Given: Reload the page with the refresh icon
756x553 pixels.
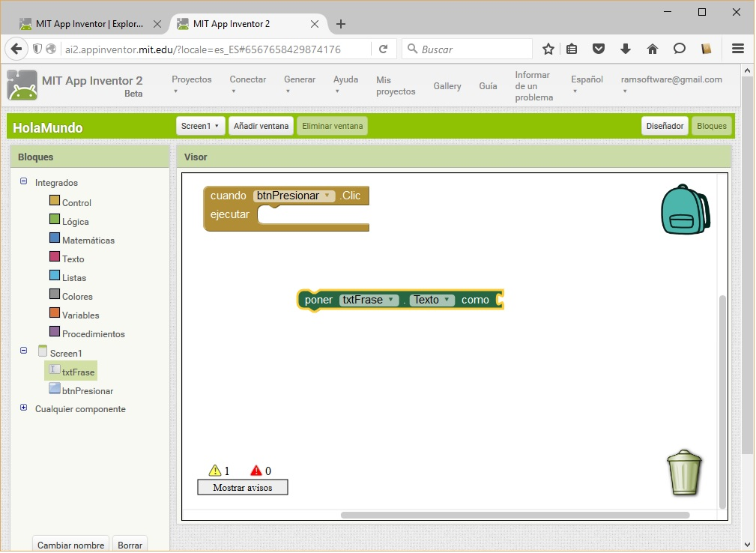Looking at the screenshot, I should point(383,49).
